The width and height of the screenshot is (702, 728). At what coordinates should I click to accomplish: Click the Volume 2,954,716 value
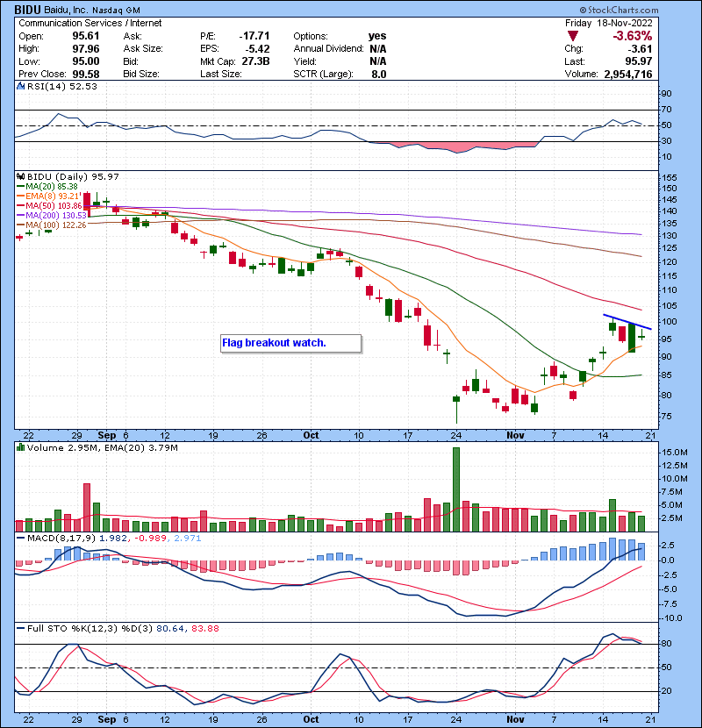point(628,75)
